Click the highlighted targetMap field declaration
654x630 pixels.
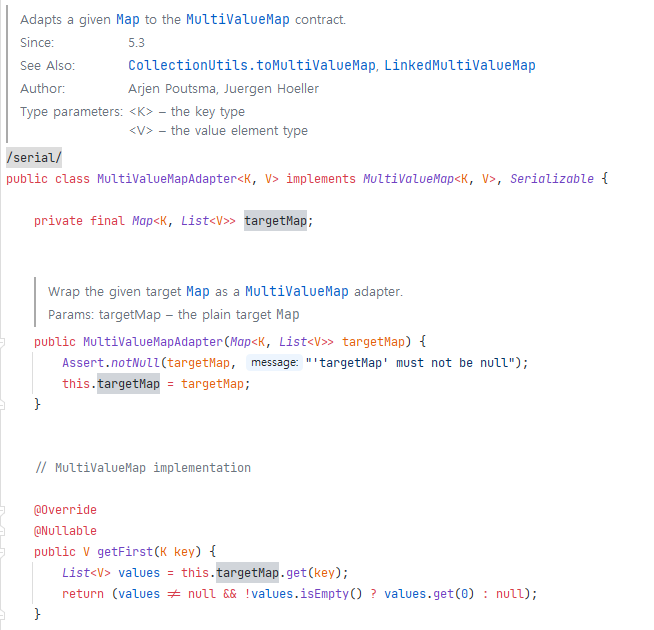275,221
